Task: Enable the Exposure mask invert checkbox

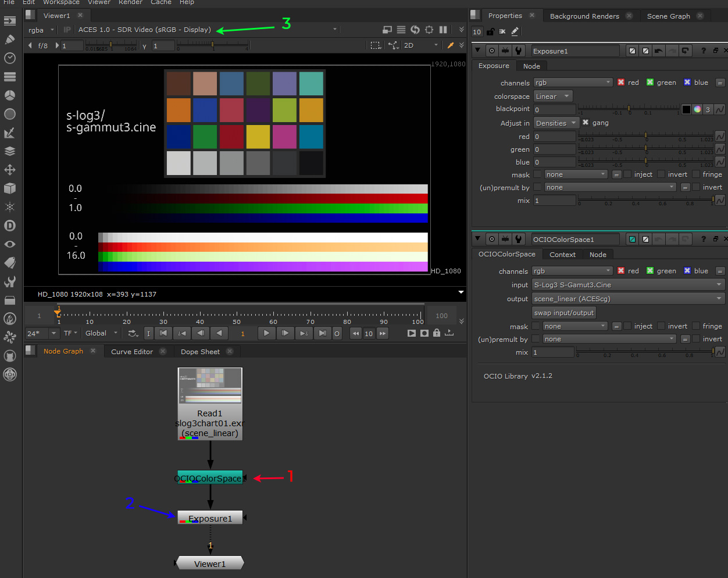Action: pyautogui.click(x=661, y=174)
